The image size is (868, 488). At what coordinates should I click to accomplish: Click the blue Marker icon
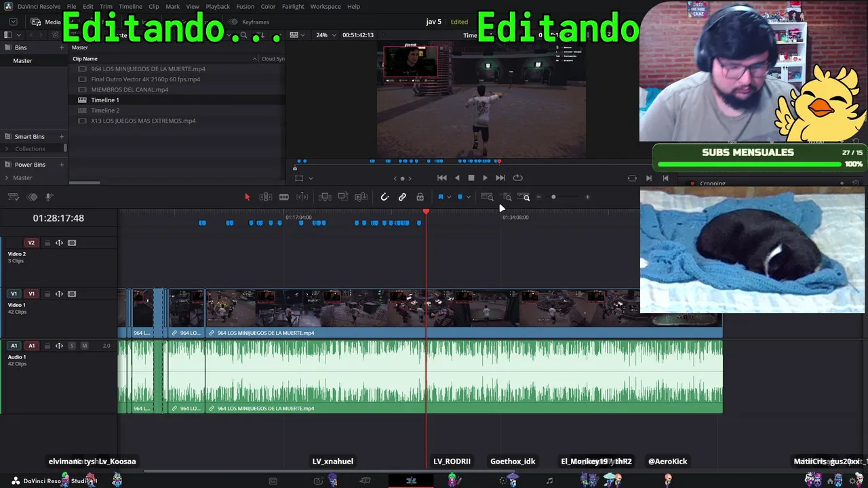[460, 197]
